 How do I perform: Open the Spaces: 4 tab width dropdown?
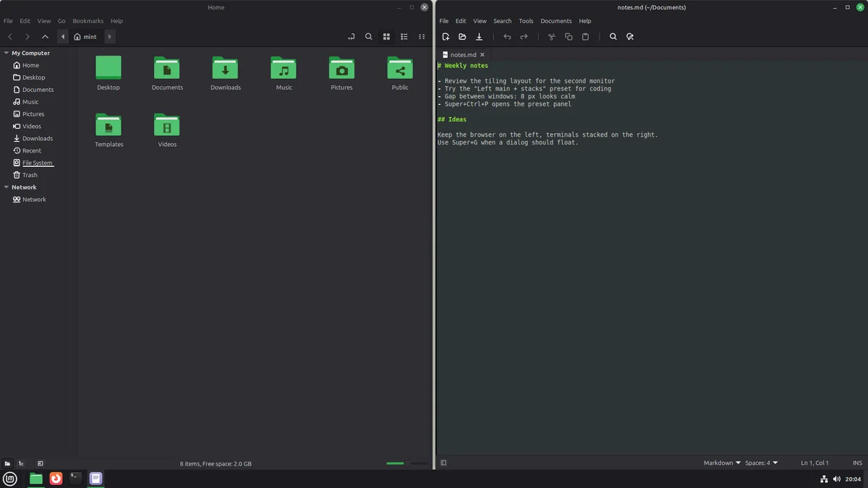[762, 463]
